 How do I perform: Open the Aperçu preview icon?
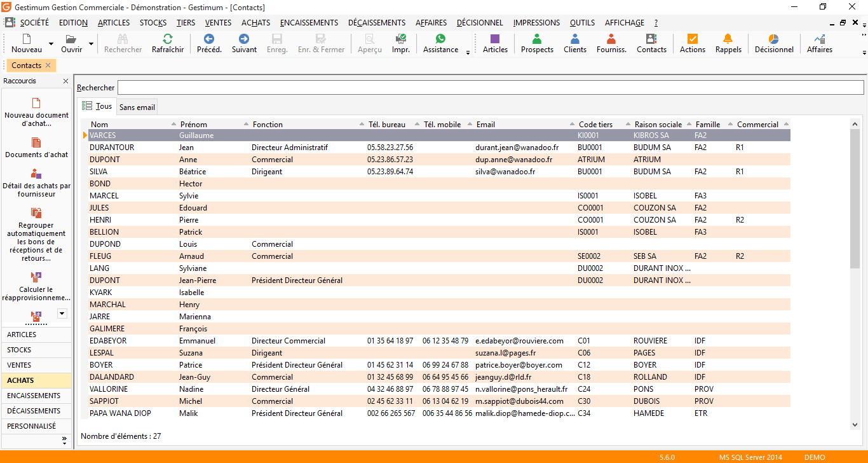click(370, 39)
